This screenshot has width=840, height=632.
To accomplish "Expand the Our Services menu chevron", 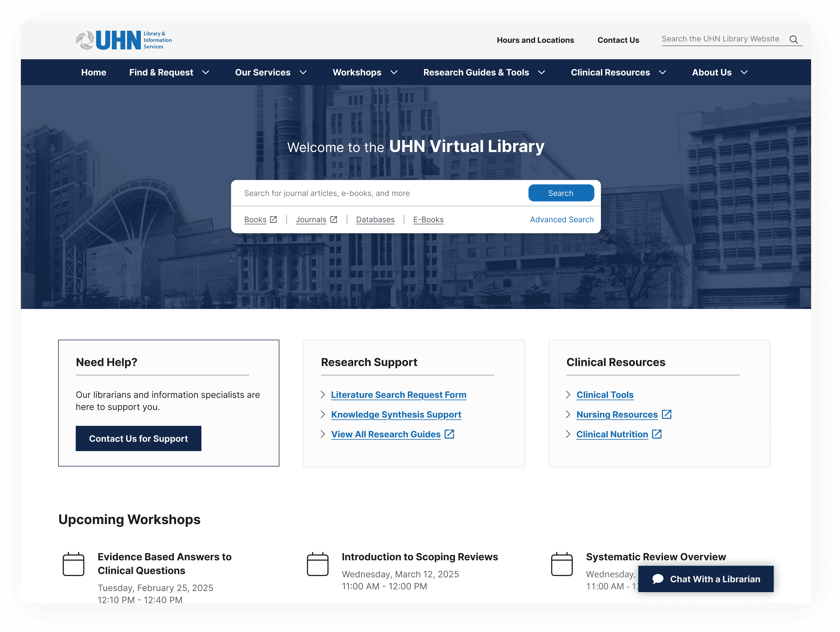I will [303, 73].
